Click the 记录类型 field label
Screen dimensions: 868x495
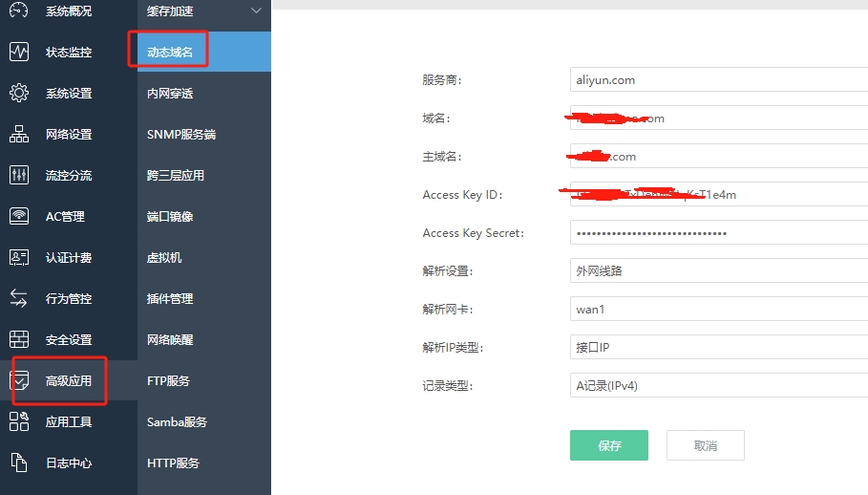tap(447, 386)
